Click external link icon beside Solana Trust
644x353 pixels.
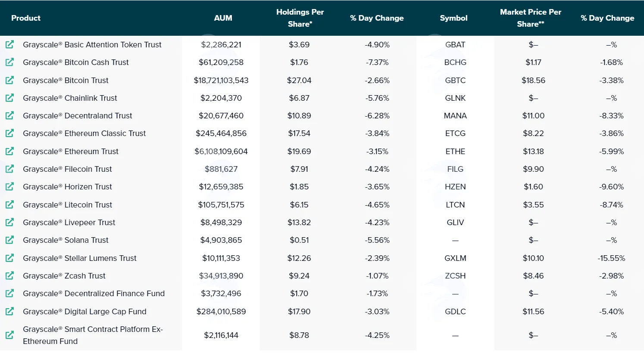(9, 240)
